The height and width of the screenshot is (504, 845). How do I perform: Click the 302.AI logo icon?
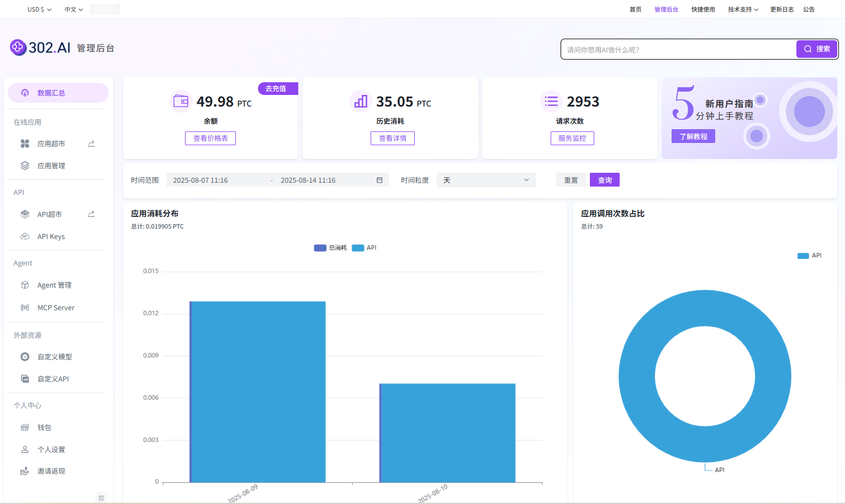pos(18,47)
